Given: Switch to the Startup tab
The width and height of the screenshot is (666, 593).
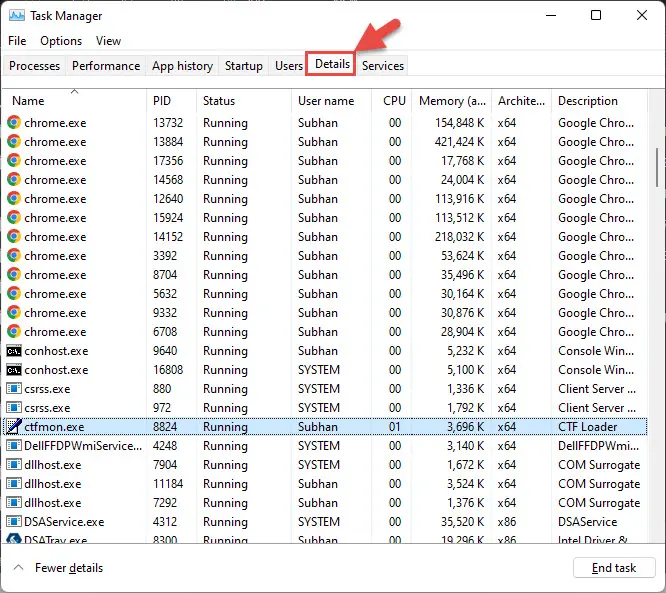Looking at the screenshot, I should (243, 66).
